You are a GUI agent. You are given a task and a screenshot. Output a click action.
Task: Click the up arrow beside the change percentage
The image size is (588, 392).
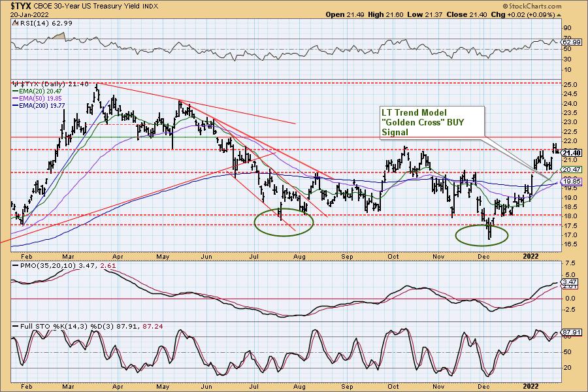(x=559, y=15)
